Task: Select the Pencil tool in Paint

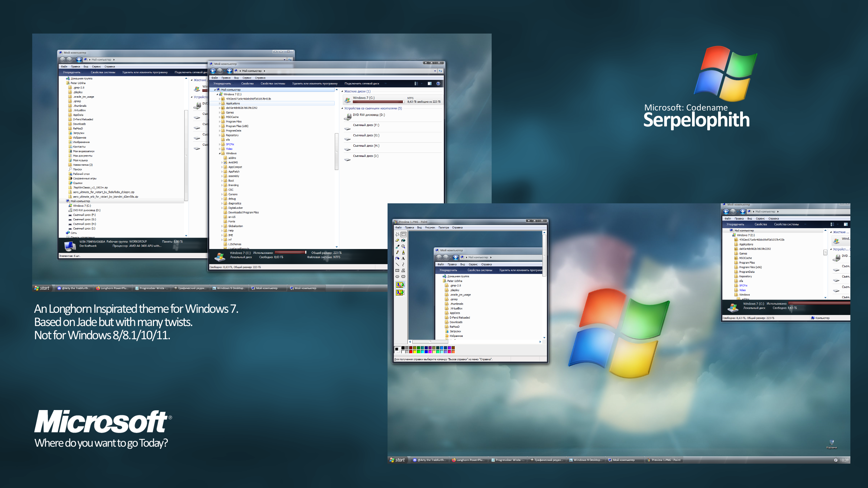Action: click(x=397, y=252)
